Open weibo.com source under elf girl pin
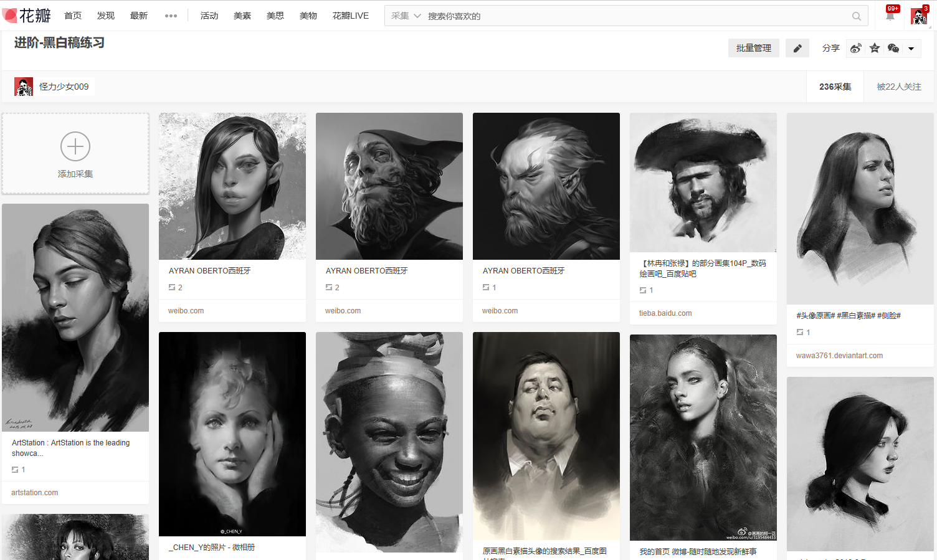Screen dimensions: 937x560 (186, 311)
